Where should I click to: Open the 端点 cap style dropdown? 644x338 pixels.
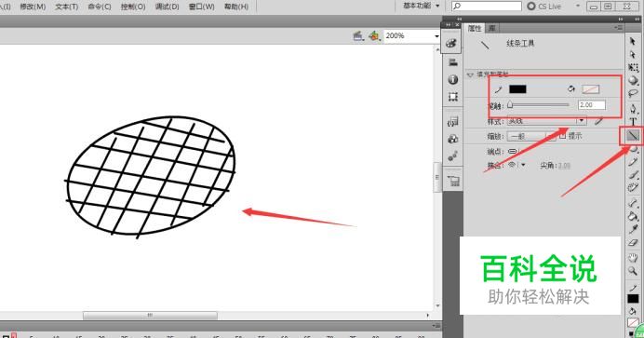point(513,152)
